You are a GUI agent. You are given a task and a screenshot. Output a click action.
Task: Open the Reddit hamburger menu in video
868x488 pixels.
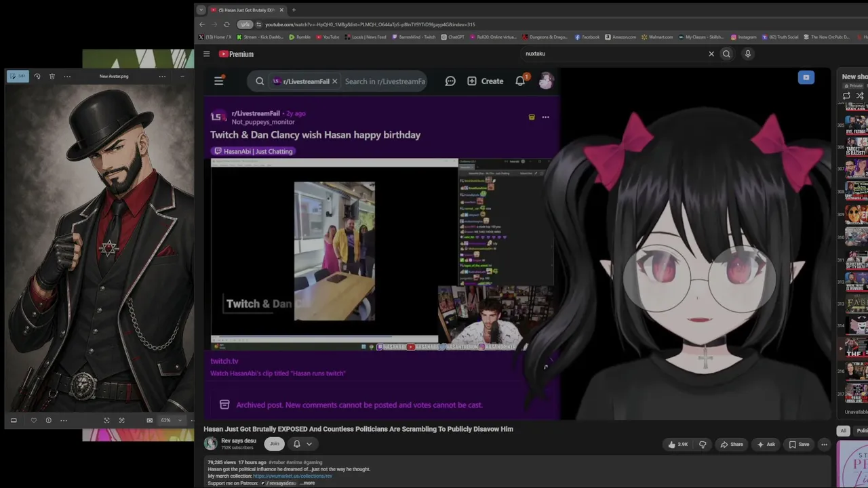click(219, 81)
